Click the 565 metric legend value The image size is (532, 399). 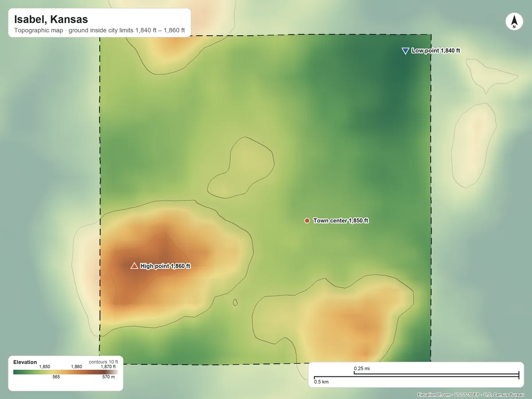coord(56,377)
